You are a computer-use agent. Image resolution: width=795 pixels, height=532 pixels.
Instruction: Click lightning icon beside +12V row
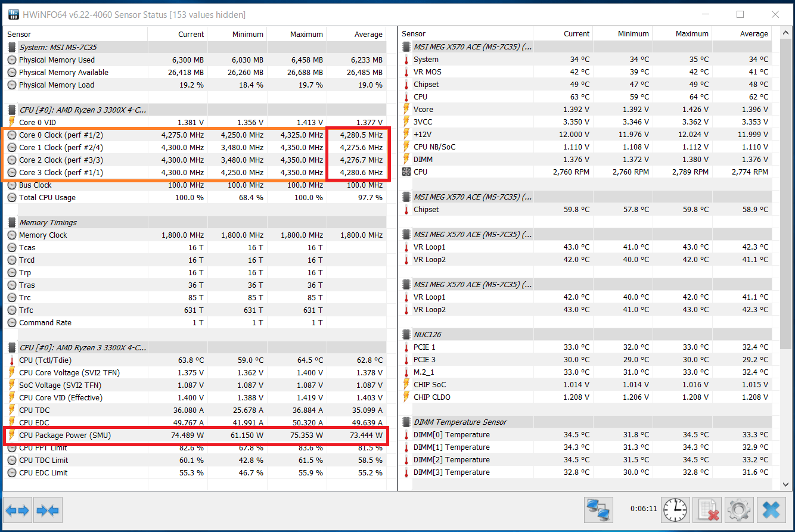click(x=406, y=134)
